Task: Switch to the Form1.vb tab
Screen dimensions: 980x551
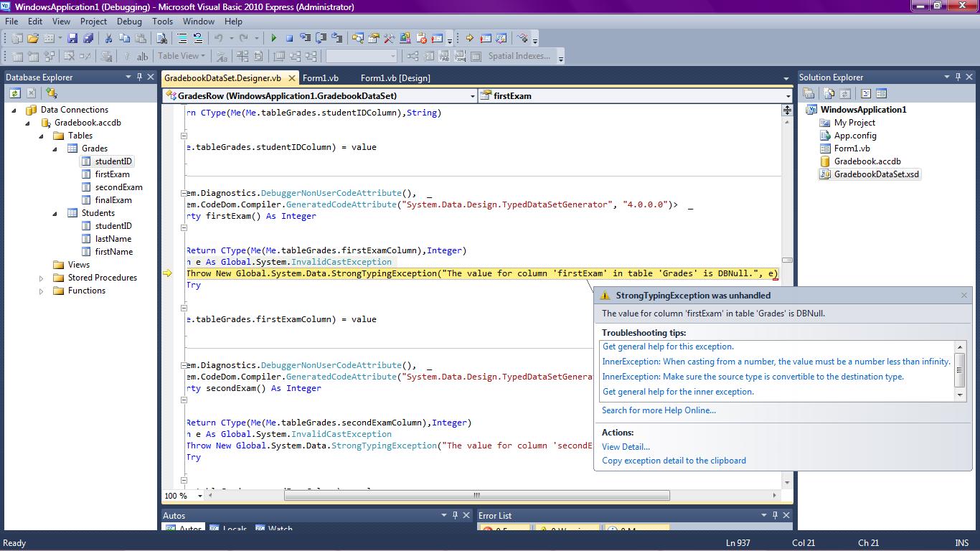Action: coord(321,77)
